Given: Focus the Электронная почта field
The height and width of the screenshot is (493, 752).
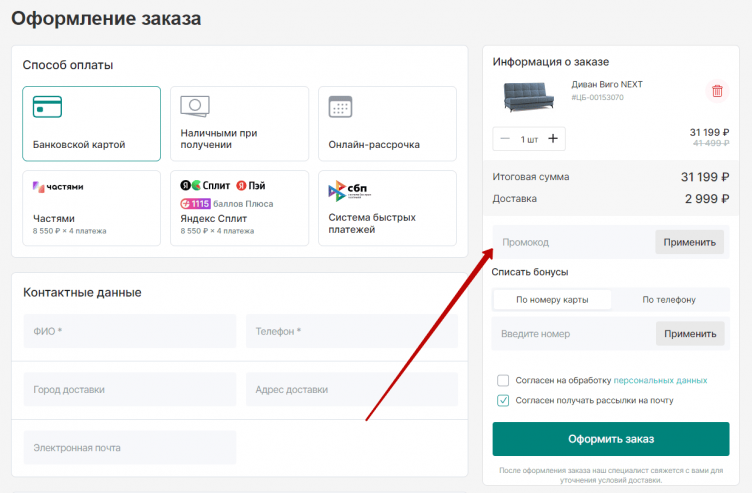Looking at the screenshot, I should [130, 447].
